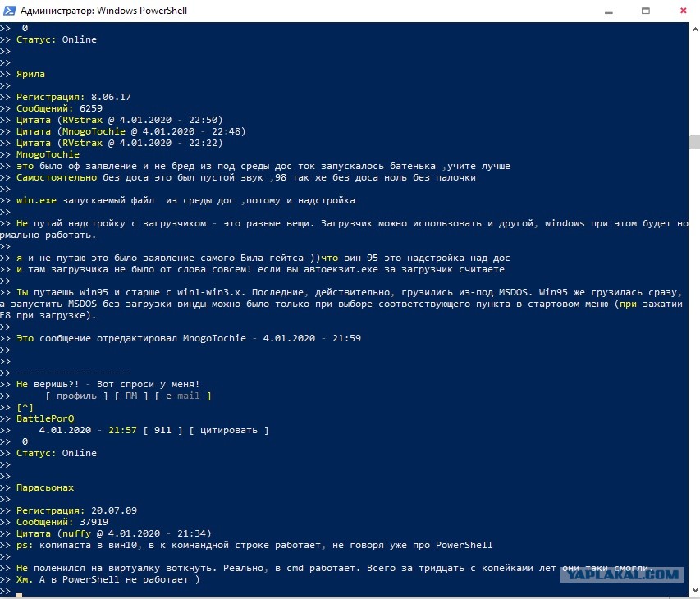Image resolution: width=700 pixels, height=599 pixels.
Task: Click the line 'это было оф заявление'
Action: point(263,166)
